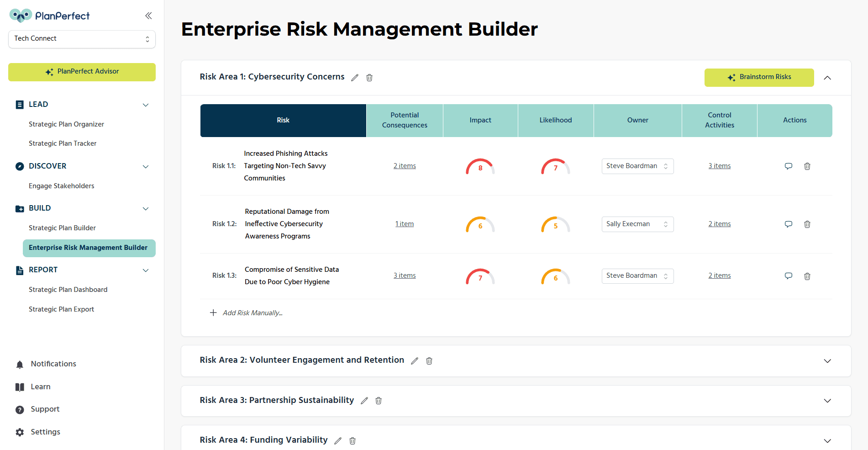Open Strategic Plan Tracker page
The height and width of the screenshot is (450, 868).
click(x=63, y=143)
